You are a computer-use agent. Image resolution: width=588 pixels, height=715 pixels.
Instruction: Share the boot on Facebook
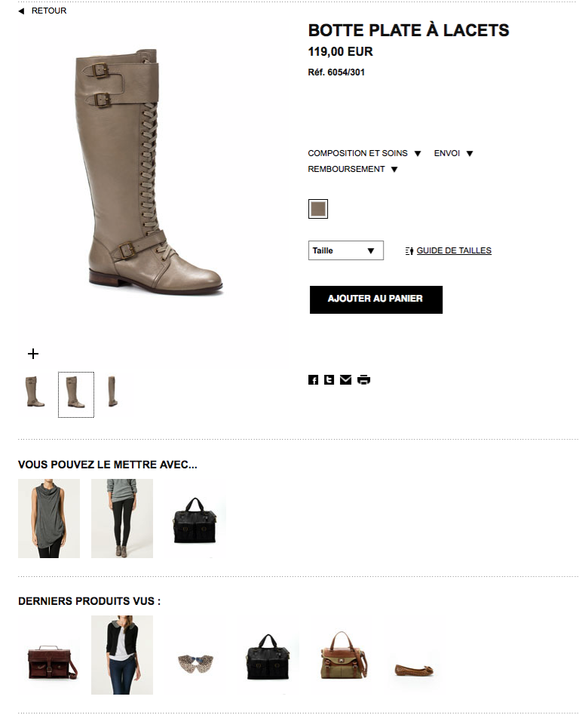313,380
